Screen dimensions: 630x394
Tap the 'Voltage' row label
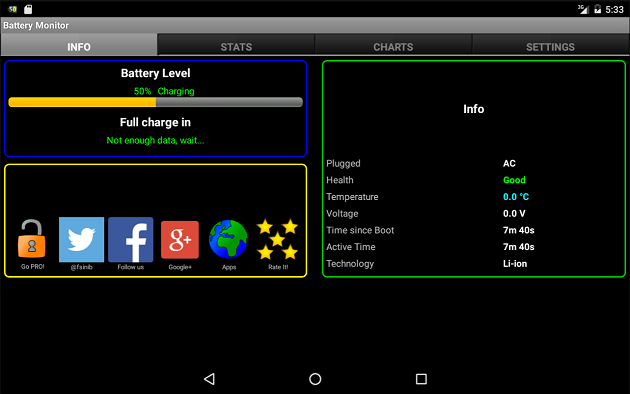click(x=342, y=214)
